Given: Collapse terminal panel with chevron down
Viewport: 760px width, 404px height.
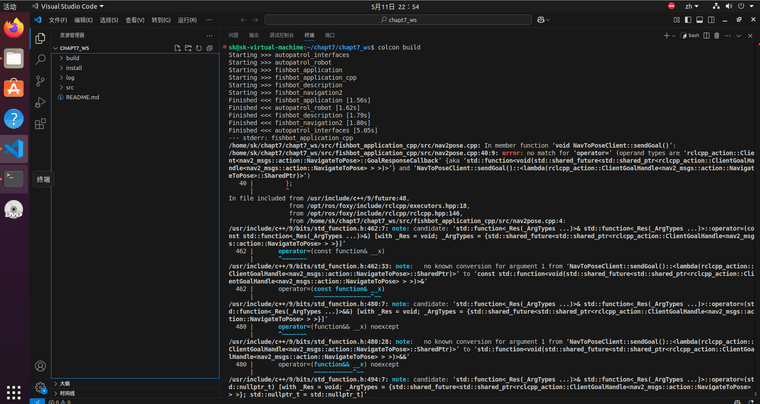Looking at the screenshot, I should click(739, 35).
